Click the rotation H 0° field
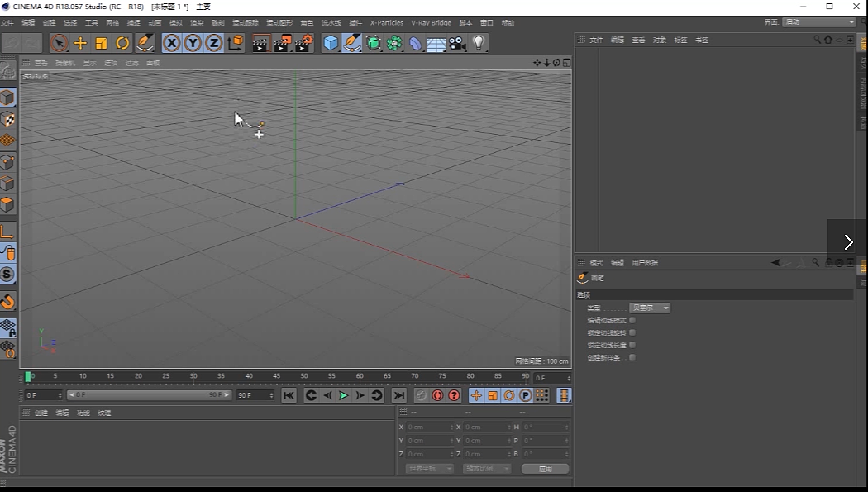Viewport: 868px width, 492px height. 546,428
